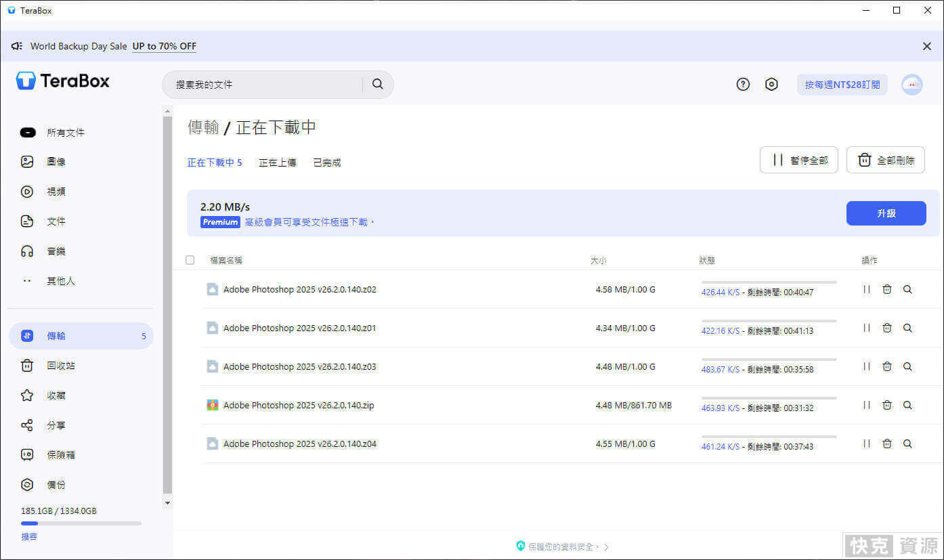944x560 pixels.
Task: Click the progress bar of .z02 download
Action: pyautogui.click(x=769, y=282)
